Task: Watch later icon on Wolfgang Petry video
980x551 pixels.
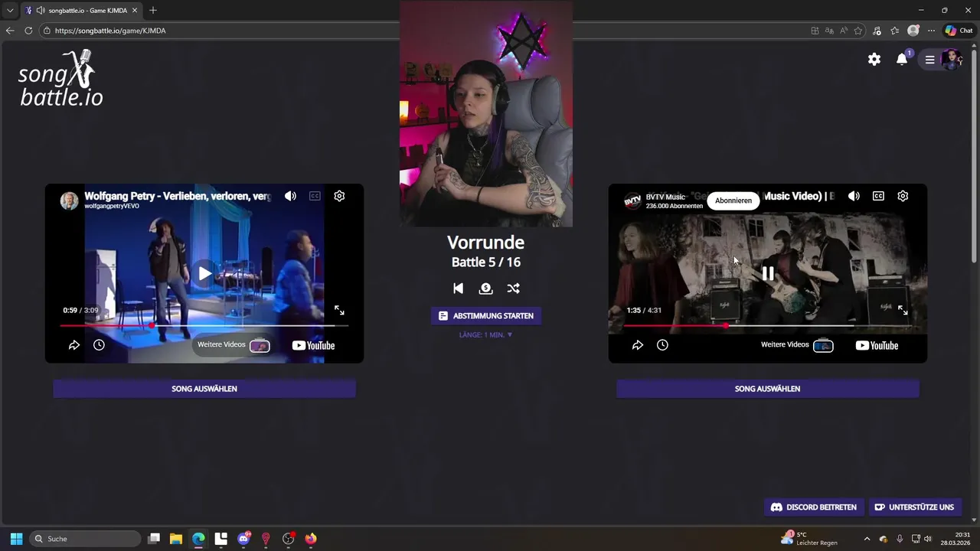Action: tap(99, 345)
